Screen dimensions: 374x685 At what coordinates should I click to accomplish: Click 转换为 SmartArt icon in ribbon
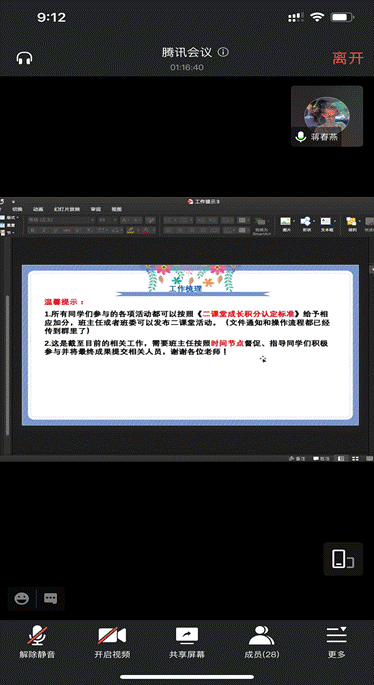(260, 226)
